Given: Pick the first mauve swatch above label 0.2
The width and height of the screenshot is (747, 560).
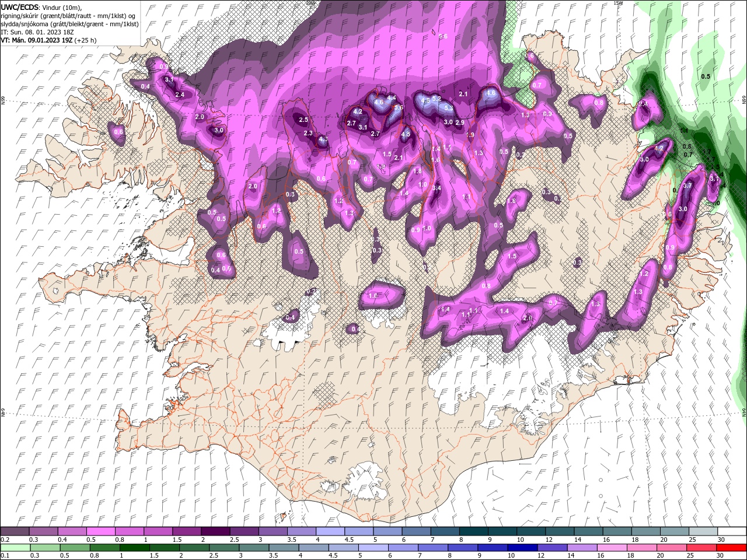Looking at the screenshot, I should [x=15, y=531].
